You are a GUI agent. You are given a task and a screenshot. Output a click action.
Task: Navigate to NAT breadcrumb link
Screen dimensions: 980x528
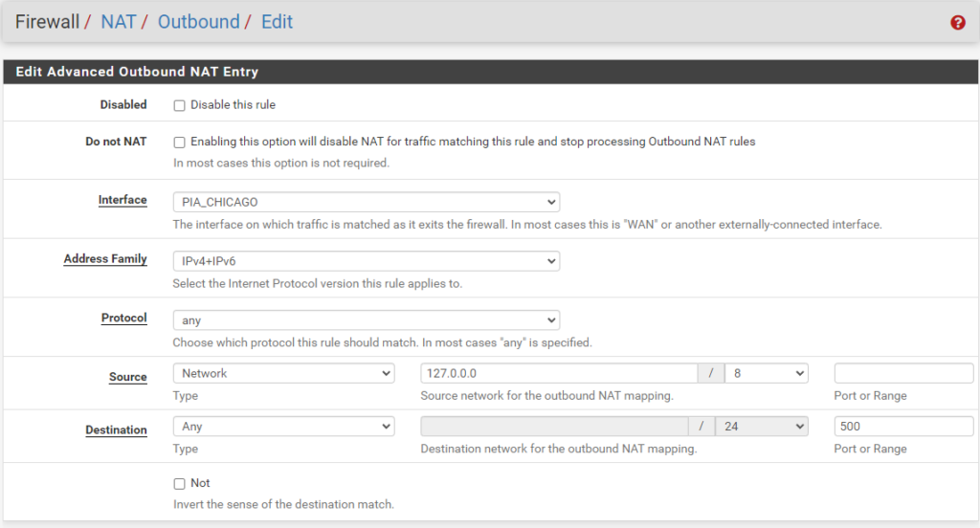click(x=119, y=22)
